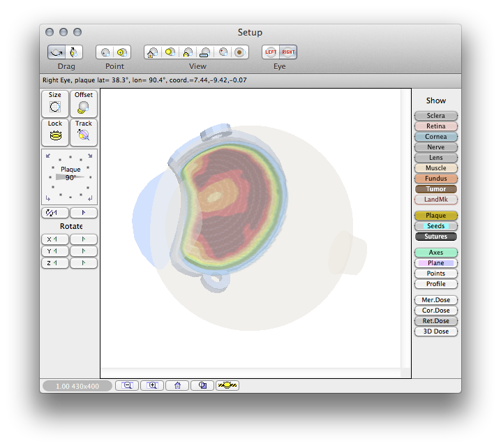Click the Z rotate right arrow

[x=84, y=263]
